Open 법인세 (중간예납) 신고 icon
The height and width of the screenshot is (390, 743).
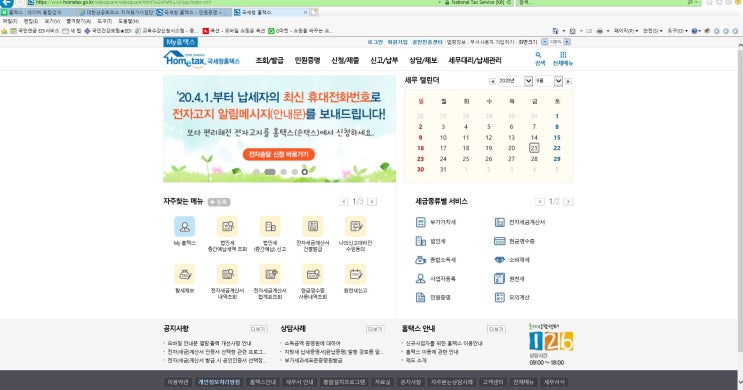270,227
